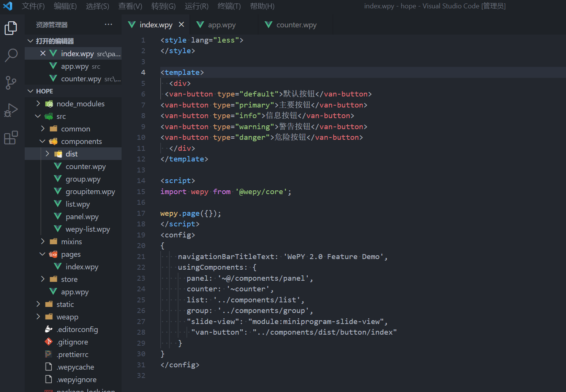Viewport: 566px width, 392px height.
Task: Expand the store folder chevron
Action: [x=43, y=279]
